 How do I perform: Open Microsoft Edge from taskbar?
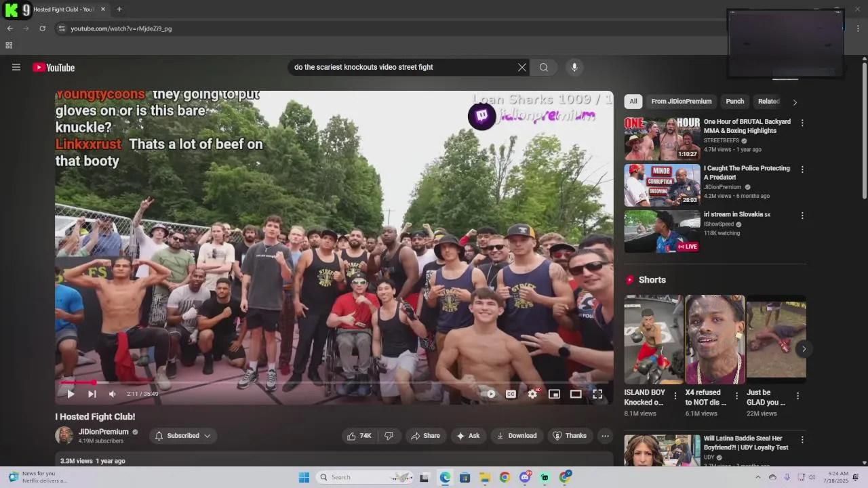click(x=445, y=477)
